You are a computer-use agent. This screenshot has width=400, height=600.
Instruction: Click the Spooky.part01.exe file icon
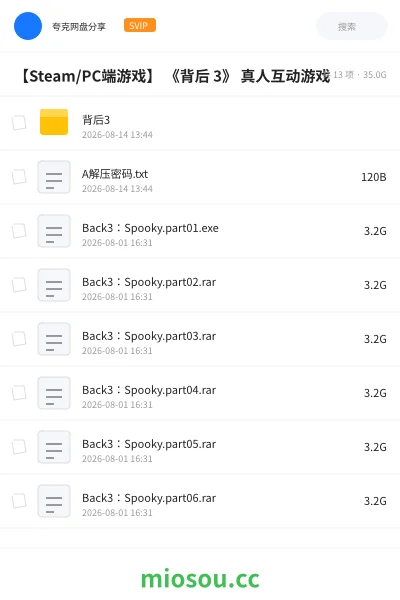[54, 231]
